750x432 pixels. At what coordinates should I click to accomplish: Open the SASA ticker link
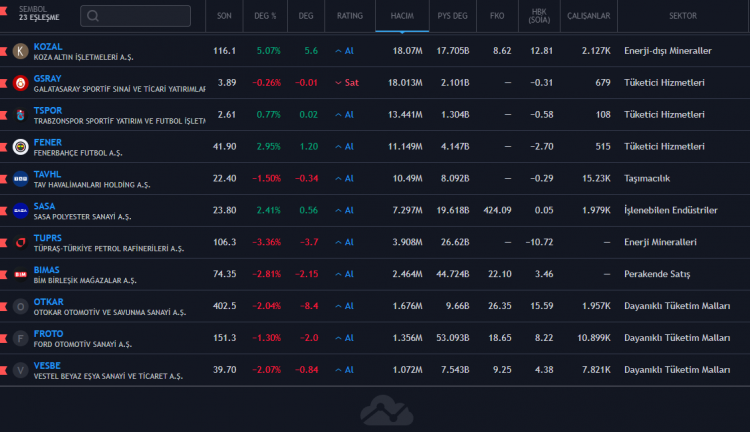pyautogui.click(x=44, y=206)
